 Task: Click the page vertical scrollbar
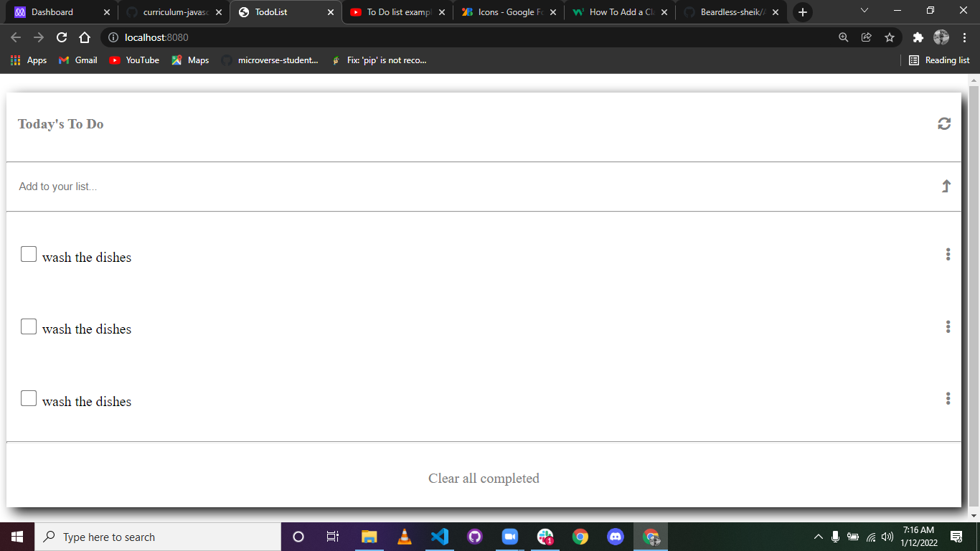974,294
